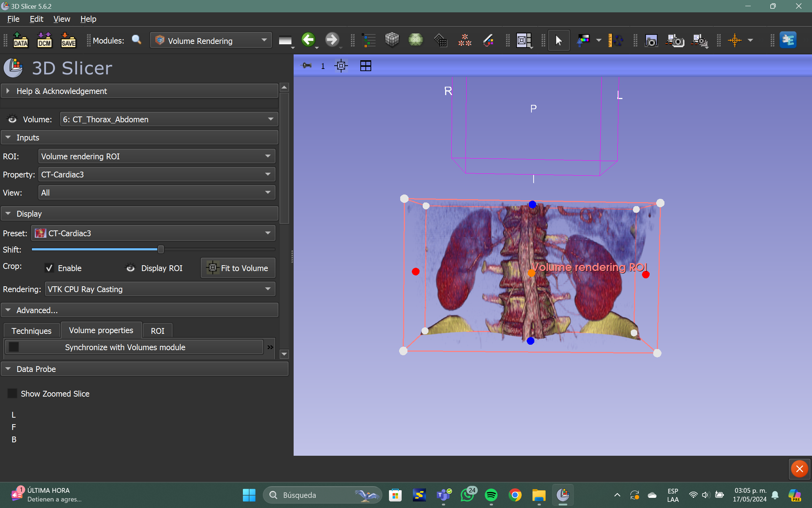Screen dimensions: 812x508
Task: Click the module search magnifier icon
Action: coord(136,40)
